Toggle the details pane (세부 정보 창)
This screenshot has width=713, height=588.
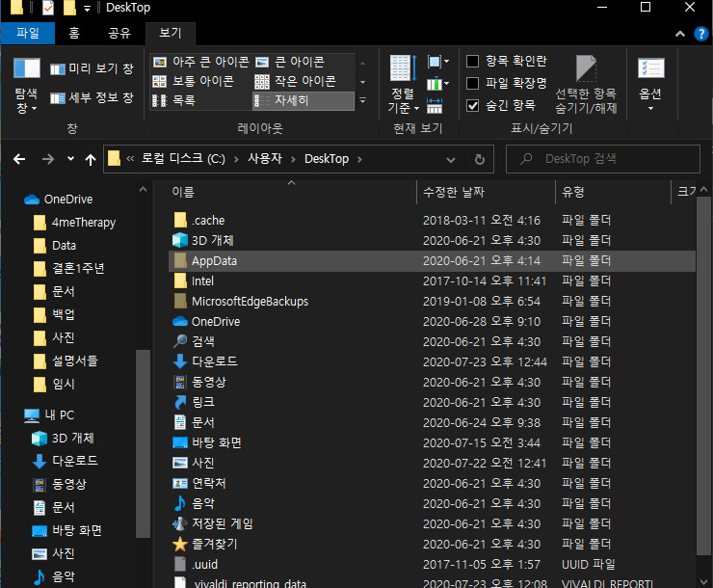(x=92, y=97)
